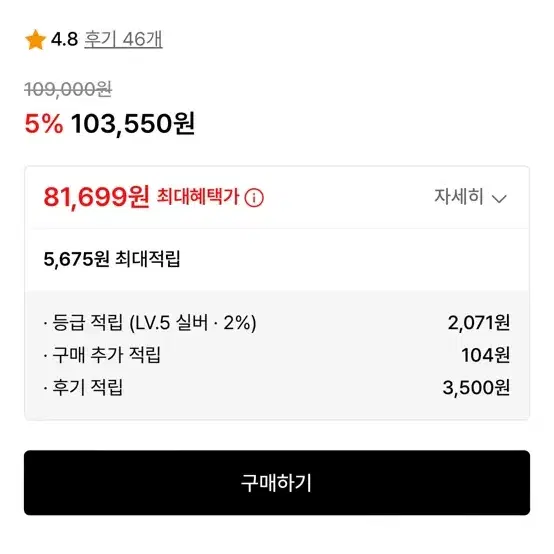Click the 최대혜택가 red label
Image resolution: width=554 pixels, height=554 pixels.
pos(198,196)
